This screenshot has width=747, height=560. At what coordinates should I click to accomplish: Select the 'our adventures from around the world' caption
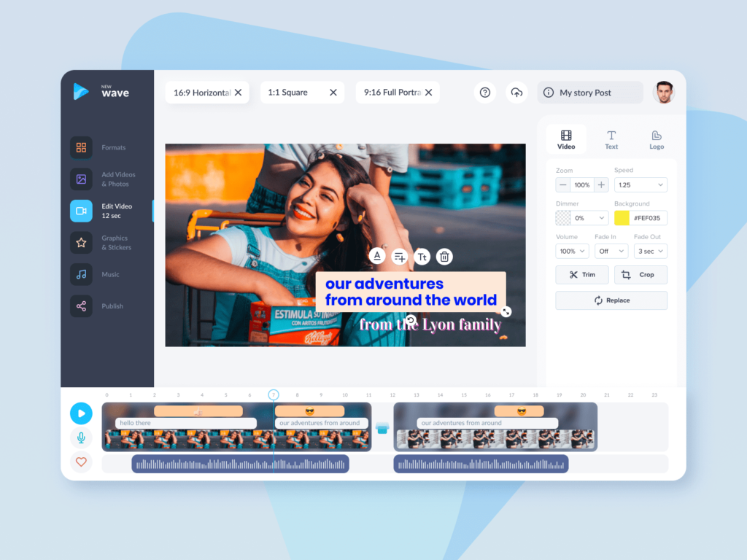pos(411,292)
